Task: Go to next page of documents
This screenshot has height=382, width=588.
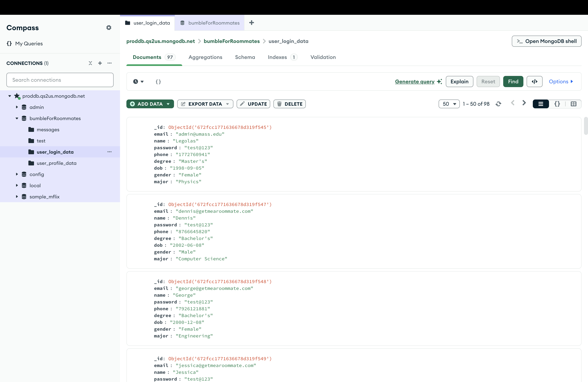Action: pos(524,103)
